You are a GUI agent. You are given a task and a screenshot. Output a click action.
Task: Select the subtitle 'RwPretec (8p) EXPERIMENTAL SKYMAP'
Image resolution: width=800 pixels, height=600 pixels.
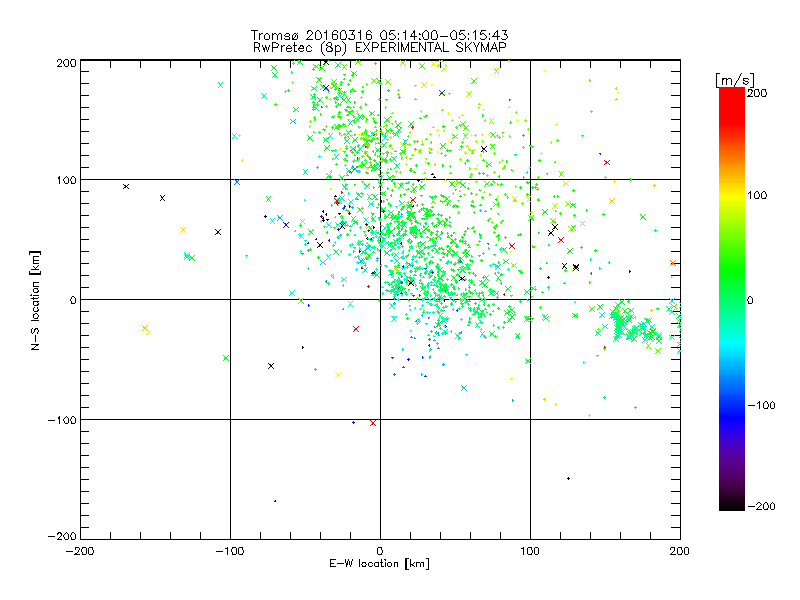(380, 48)
